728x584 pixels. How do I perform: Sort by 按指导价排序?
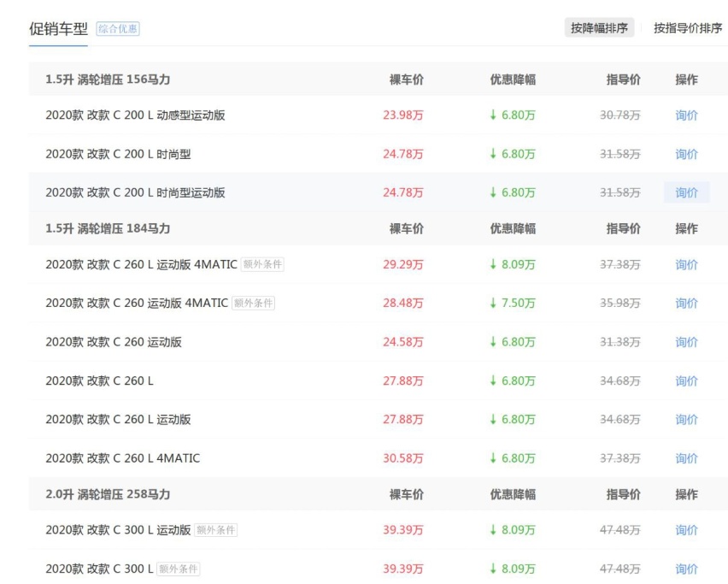(x=688, y=28)
